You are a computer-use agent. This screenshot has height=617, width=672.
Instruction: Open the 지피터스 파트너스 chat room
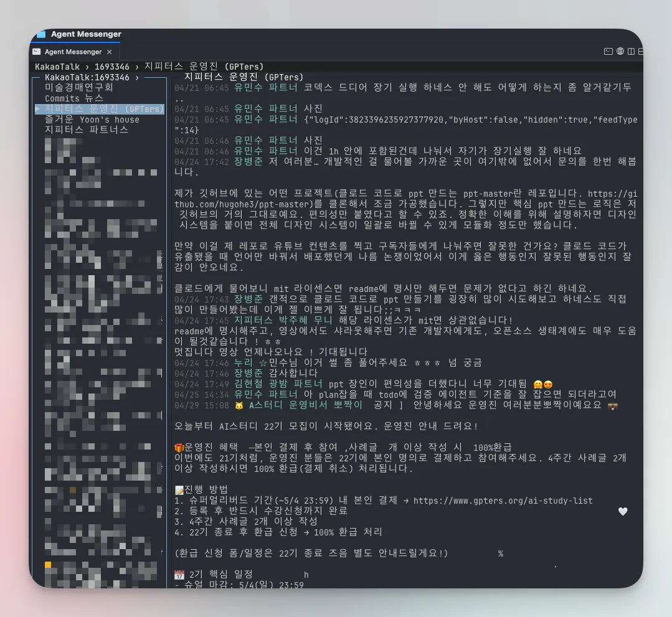coord(86,130)
